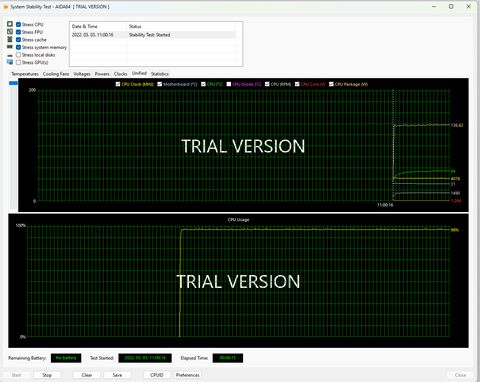
Task: Click the disk drive icon beside Stress local disks
Action: click(10, 55)
